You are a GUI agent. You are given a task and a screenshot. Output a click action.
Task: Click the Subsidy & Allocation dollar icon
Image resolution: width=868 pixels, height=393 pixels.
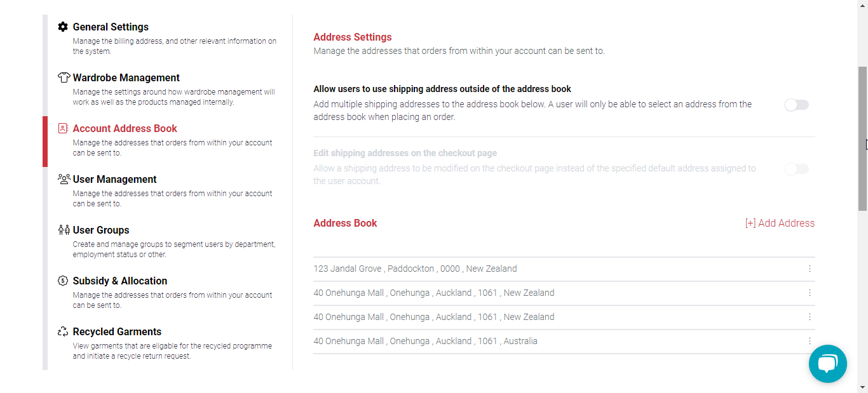click(x=63, y=281)
